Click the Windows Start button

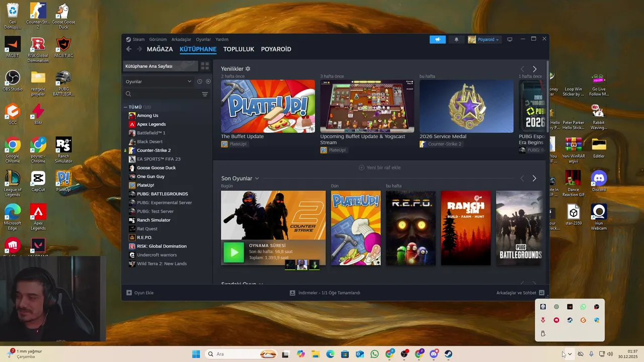point(196,354)
